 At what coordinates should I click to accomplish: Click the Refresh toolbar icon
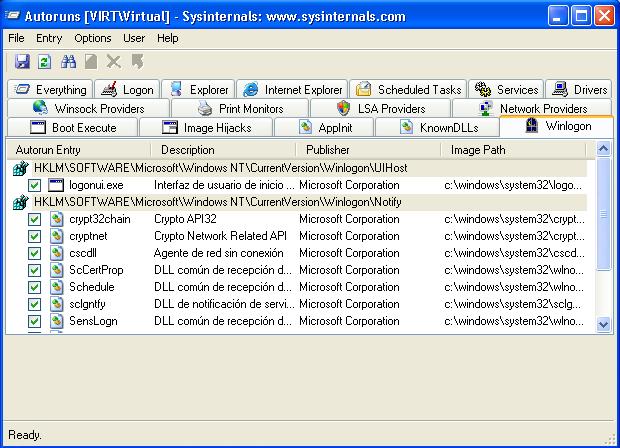click(44, 62)
